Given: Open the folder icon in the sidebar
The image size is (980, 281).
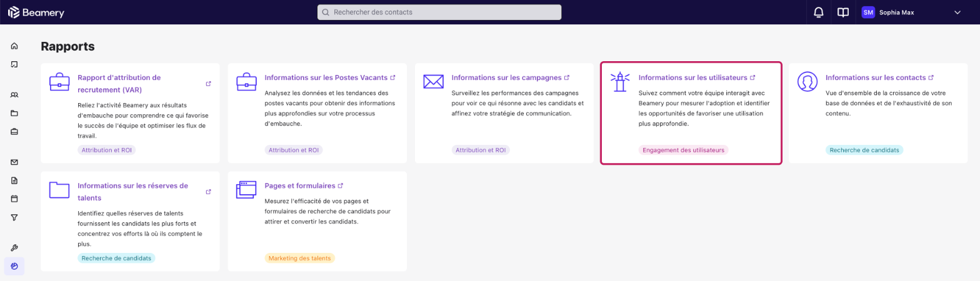Looking at the screenshot, I should (x=14, y=113).
